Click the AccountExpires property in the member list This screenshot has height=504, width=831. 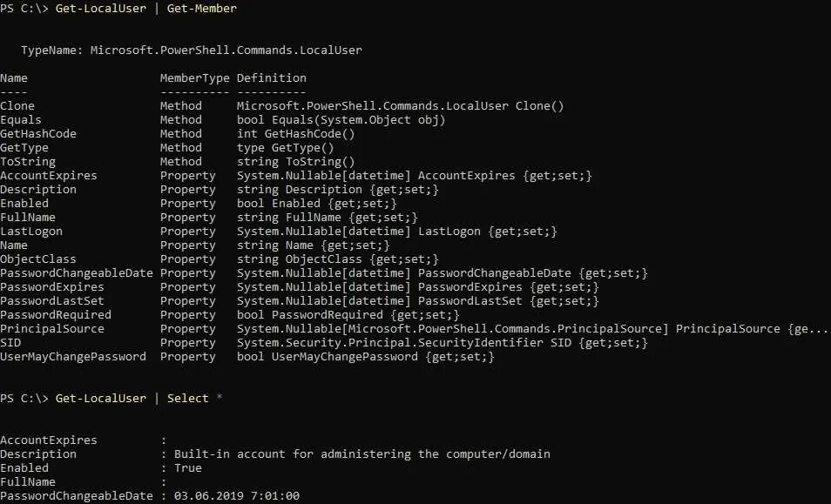pyautogui.click(x=49, y=176)
